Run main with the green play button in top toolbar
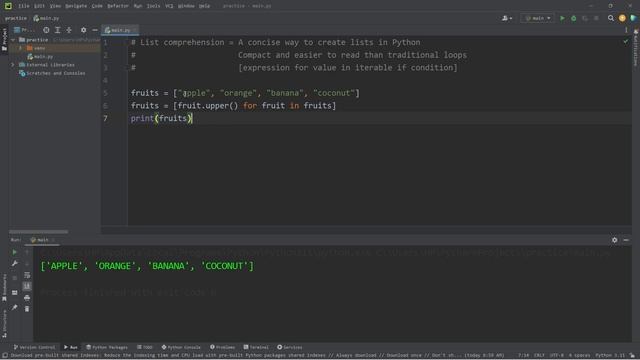 562,18
